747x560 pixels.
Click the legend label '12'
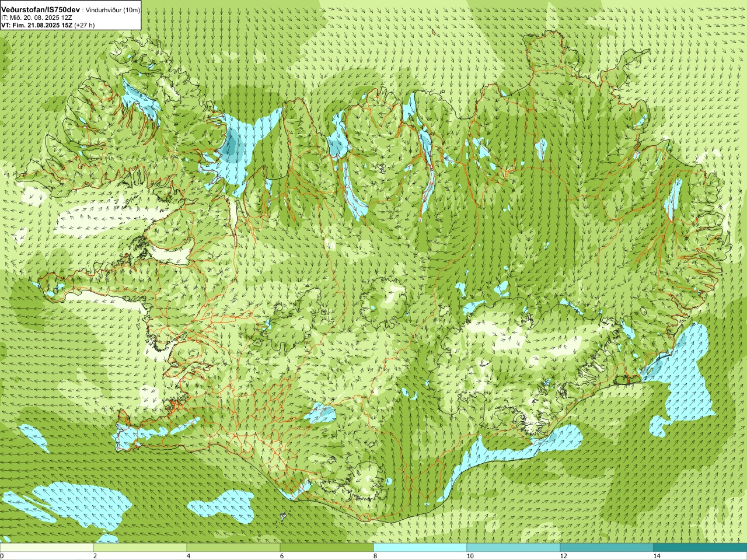coord(563,556)
